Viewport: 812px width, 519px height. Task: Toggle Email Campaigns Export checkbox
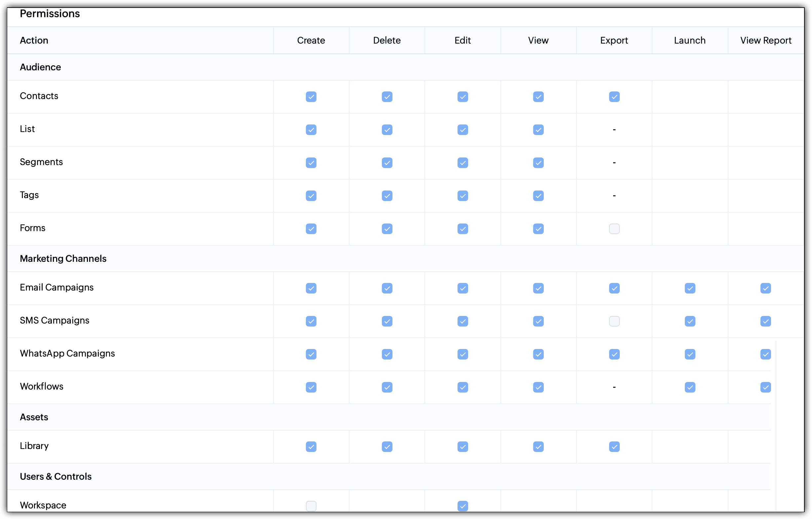(x=614, y=288)
